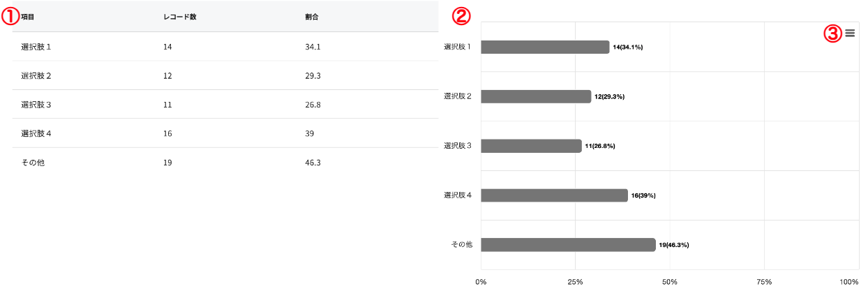Click the 19(46.3%) data label

[x=674, y=246]
